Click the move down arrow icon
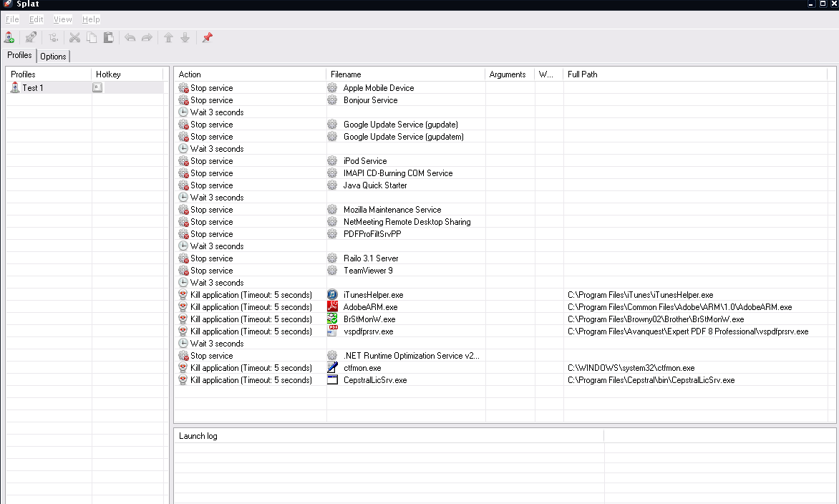 tap(185, 38)
